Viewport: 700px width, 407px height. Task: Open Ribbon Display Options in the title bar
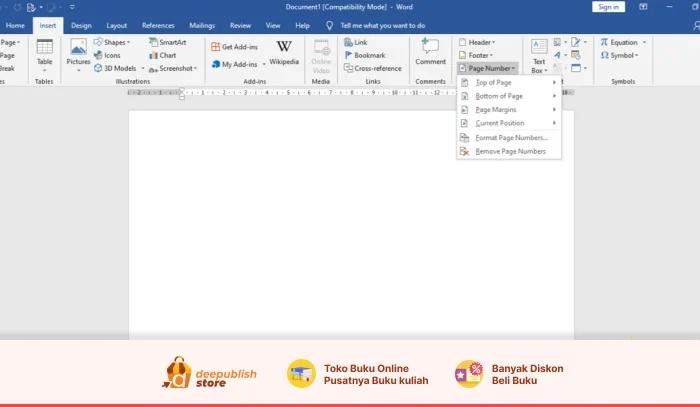tap(643, 7)
